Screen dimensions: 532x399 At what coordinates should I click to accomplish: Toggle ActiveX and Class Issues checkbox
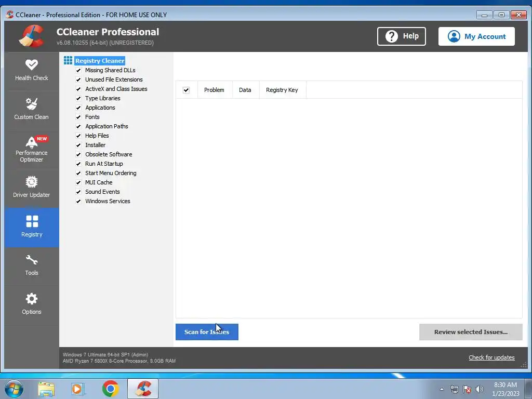coord(78,89)
